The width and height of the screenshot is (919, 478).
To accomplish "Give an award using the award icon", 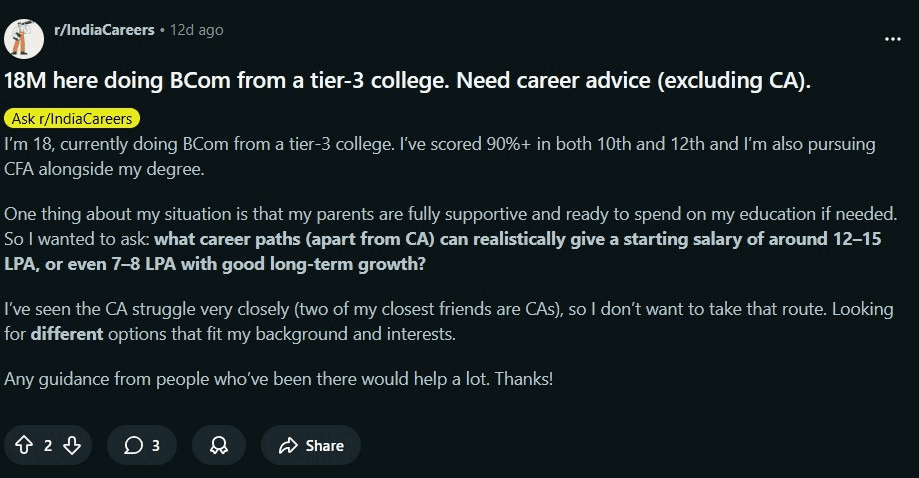I will pos(219,446).
